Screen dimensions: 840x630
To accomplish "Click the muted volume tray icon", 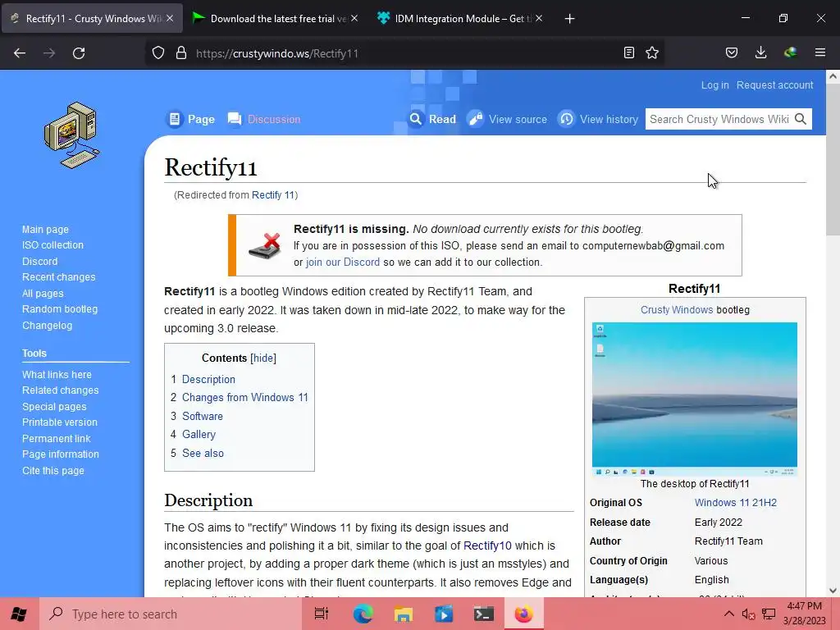I will tap(748, 614).
